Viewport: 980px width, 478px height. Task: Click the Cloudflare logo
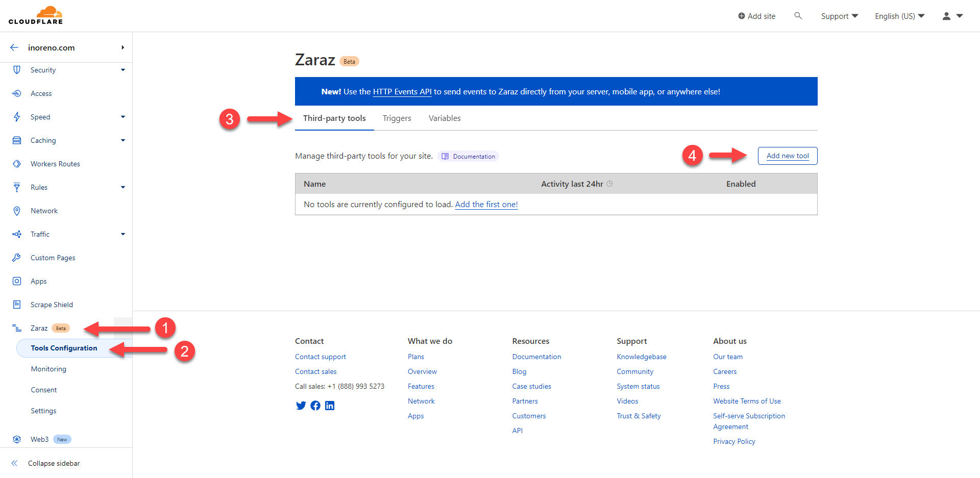tap(36, 15)
